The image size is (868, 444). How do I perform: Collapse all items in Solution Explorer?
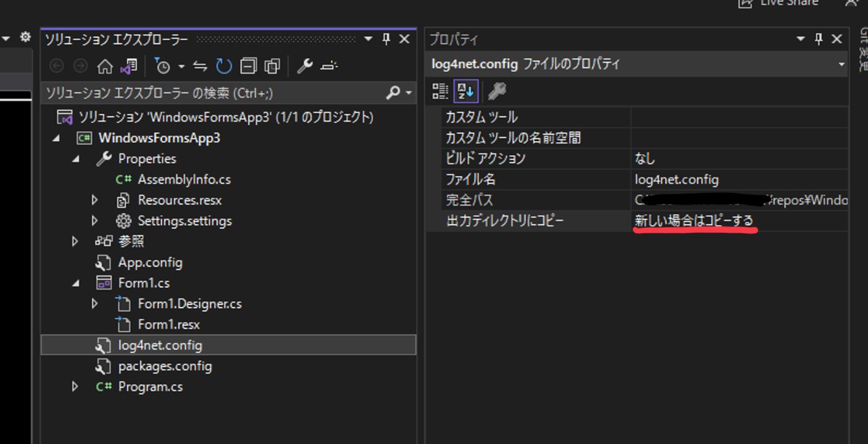pyautogui.click(x=247, y=65)
